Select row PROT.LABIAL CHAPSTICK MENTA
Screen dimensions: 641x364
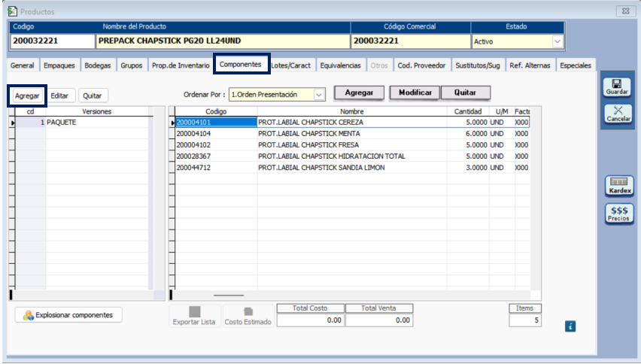coord(352,134)
